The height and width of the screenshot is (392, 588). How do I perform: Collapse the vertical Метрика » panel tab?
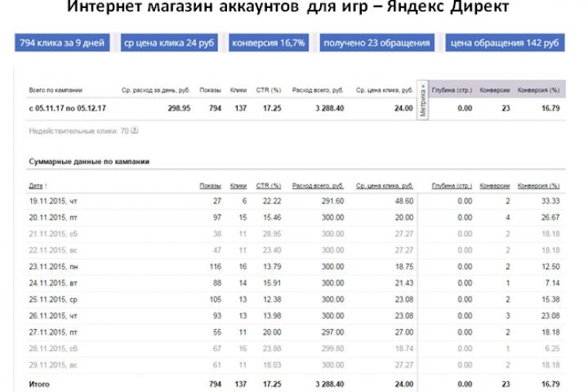click(423, 100)
